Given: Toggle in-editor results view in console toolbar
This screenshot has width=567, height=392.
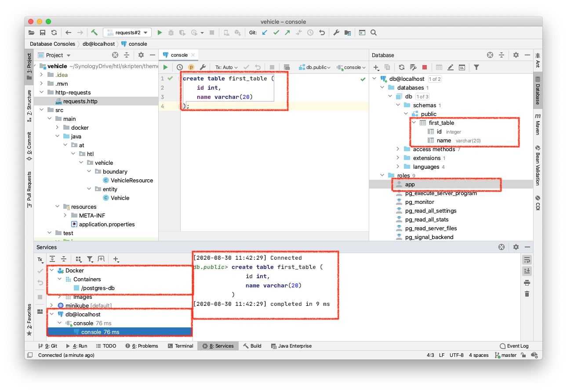Looking at the screenshot, I should [x=287, y=67].
